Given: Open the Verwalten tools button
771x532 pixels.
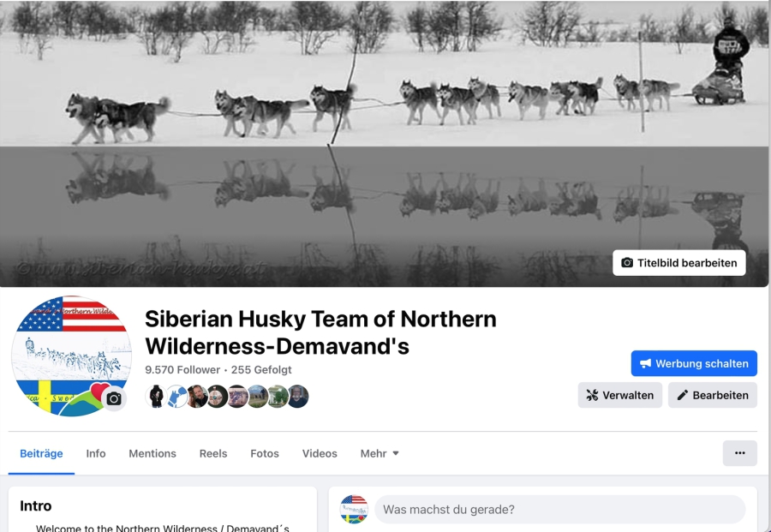Looking at the screenshot, I should pyautogui.click(x=620, y=395).
